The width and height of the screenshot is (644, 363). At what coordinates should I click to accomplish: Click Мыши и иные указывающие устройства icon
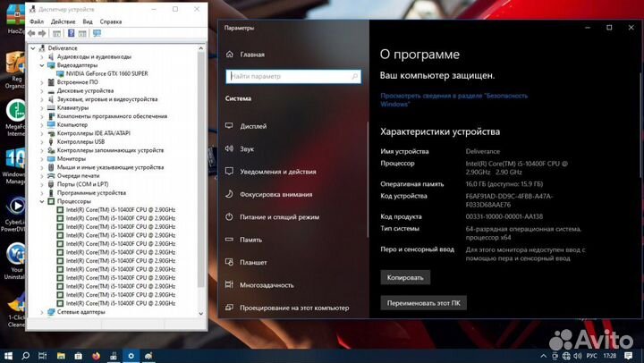click(51, 167)
